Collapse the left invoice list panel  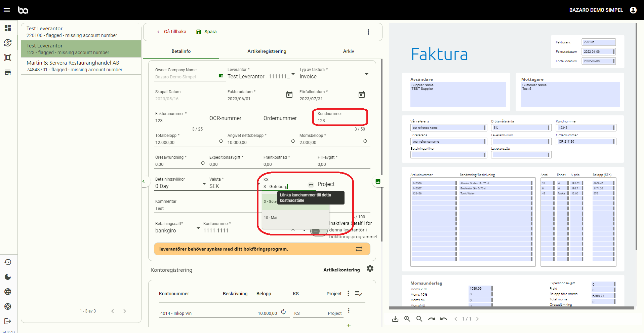[x=144, y=181]
